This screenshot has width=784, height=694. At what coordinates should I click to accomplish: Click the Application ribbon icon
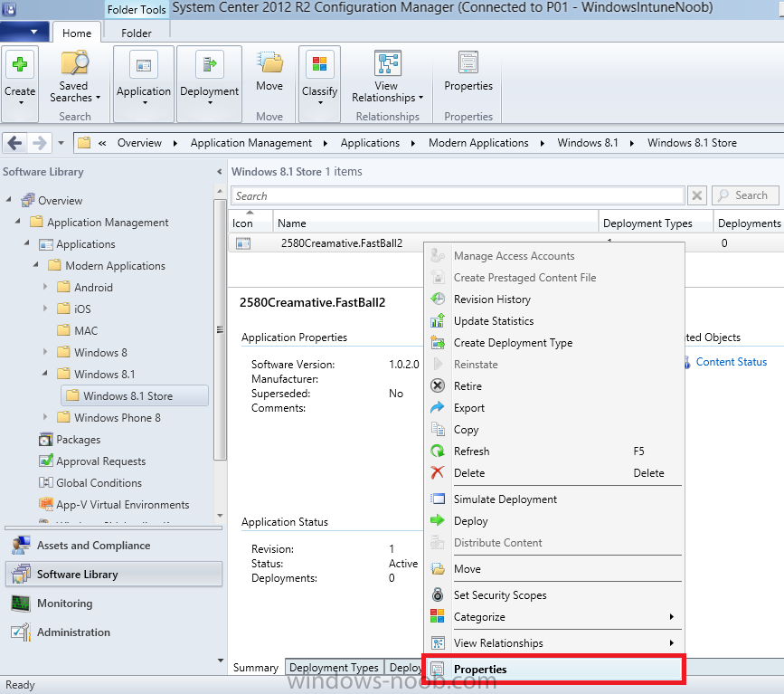point(144,64)
